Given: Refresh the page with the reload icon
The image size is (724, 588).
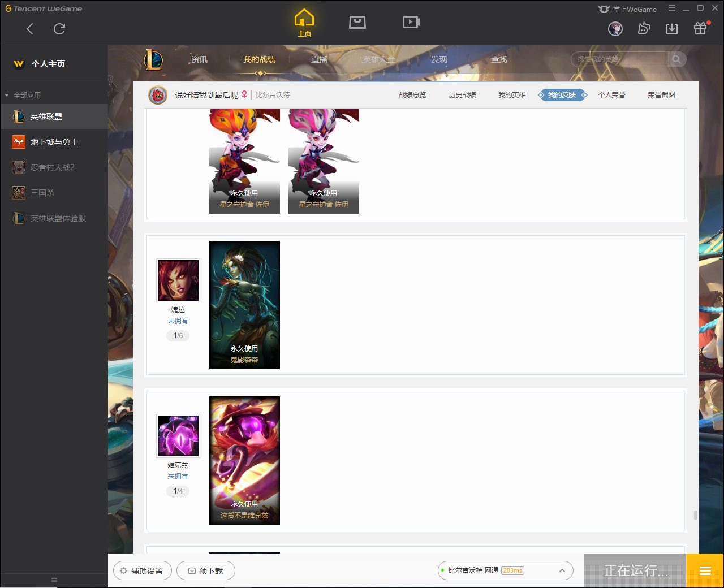Looking at the screenshot, I should point(59,29).
